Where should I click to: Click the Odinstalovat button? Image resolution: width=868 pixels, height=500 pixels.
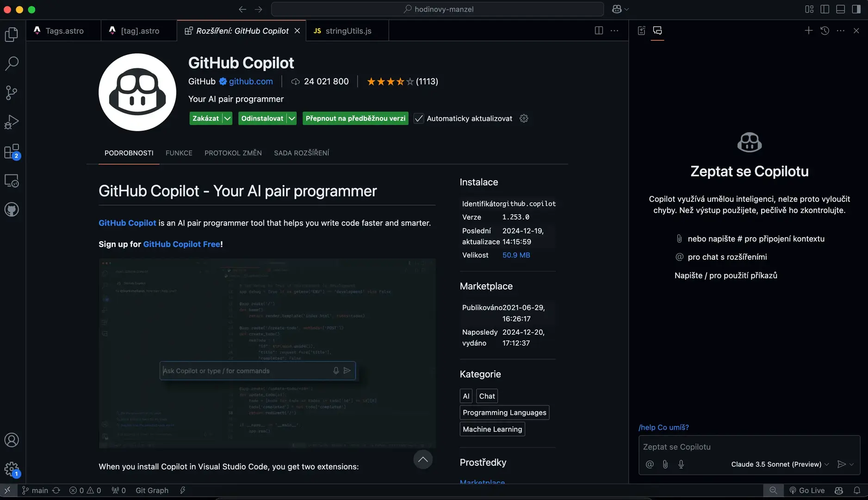(x=262, y=119)
